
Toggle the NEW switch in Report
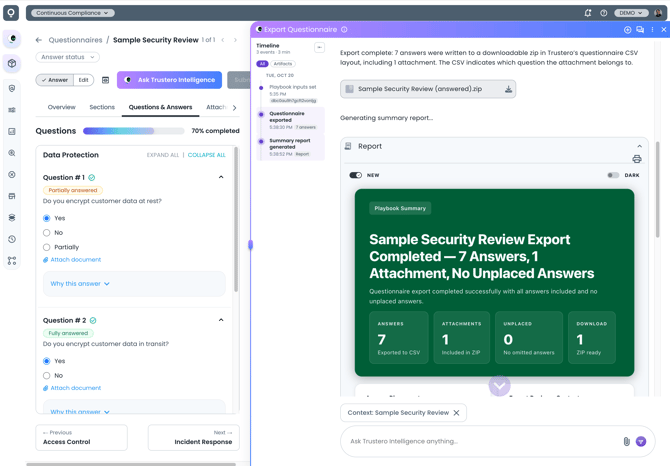pos(356,175)
